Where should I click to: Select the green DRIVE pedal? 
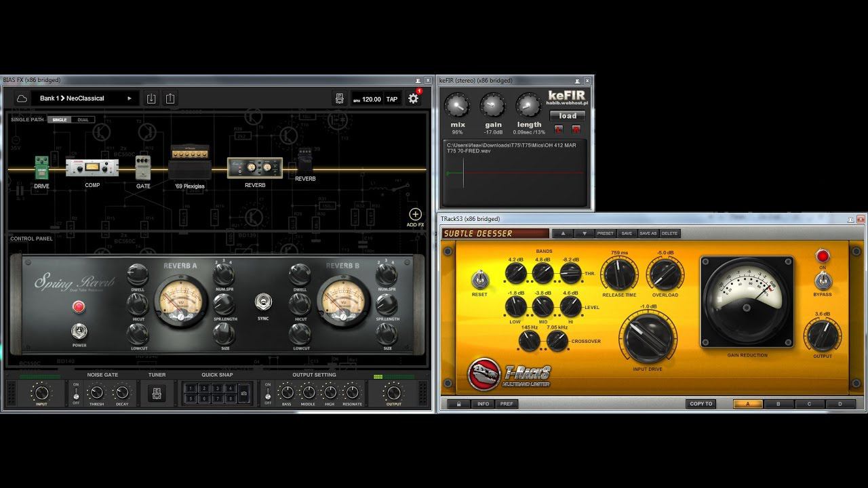click(x=42, y=167)
